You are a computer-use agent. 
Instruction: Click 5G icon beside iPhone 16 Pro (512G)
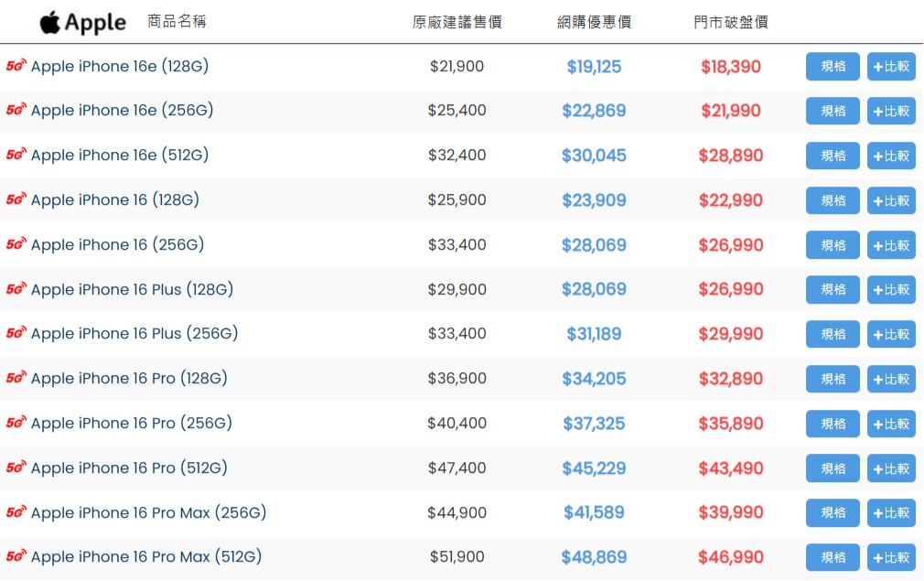(x=16, y=468)
